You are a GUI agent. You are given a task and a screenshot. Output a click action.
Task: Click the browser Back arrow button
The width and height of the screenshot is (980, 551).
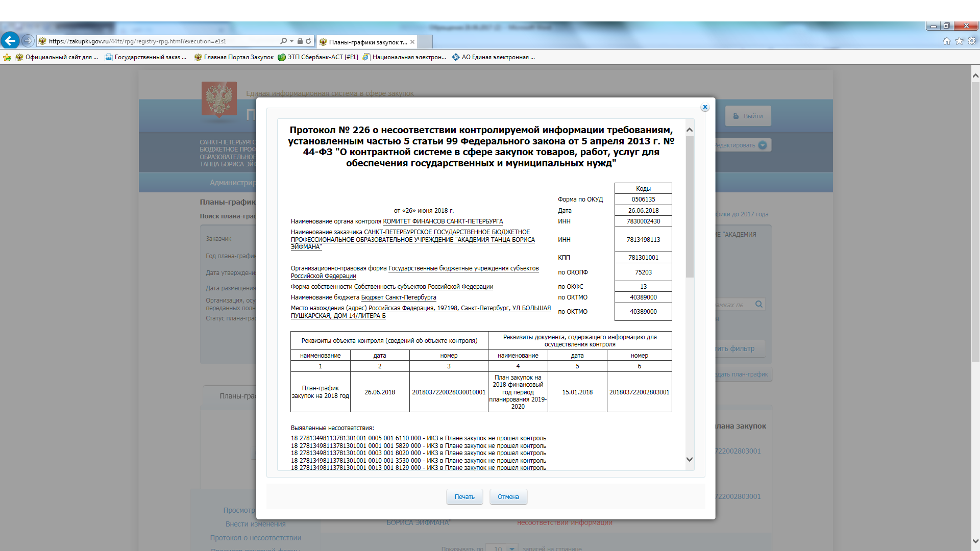pyautogui.click(x=10, y=41)
